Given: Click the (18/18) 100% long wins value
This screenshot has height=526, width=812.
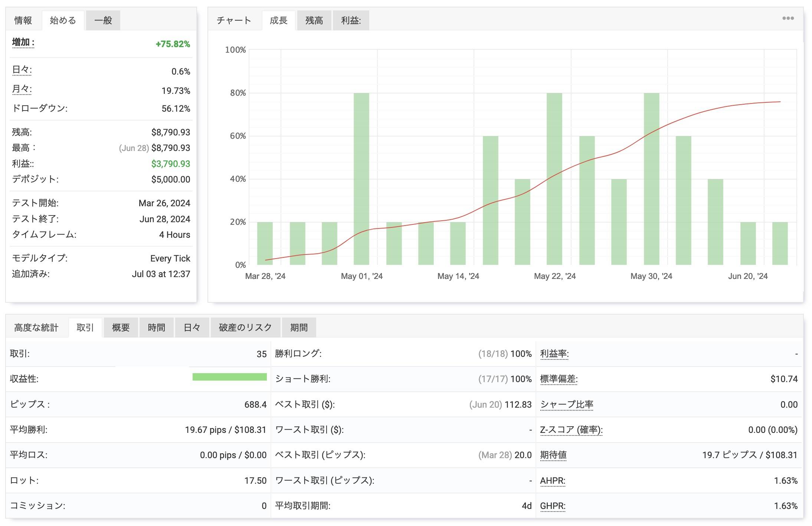Looking at the screenshot, I should (505, 354).
